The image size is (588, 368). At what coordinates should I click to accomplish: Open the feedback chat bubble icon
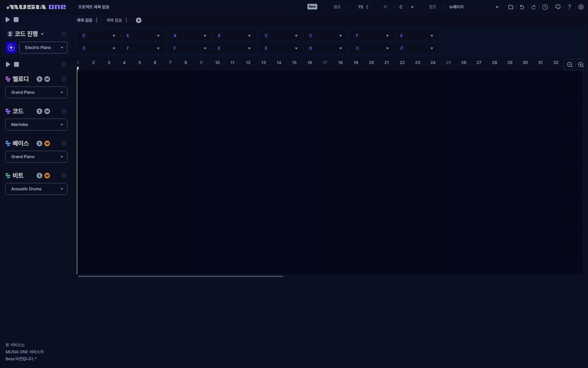(x=558, y=7)
